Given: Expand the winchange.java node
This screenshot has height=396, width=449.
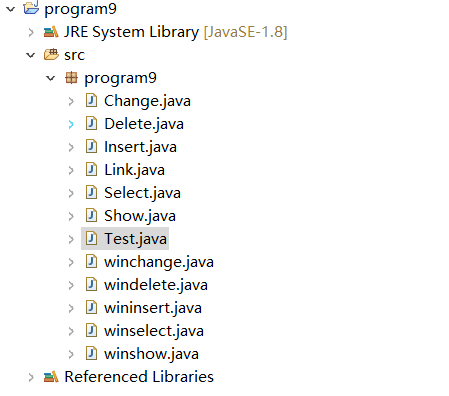Looking at the screenshot, I should click(x=71, y=262).
